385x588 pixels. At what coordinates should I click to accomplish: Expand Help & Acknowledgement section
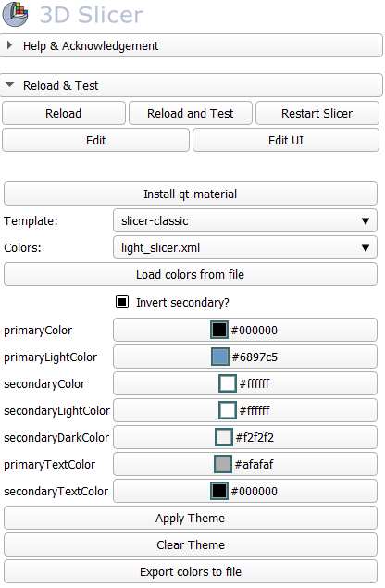click(x=192, y=45)
